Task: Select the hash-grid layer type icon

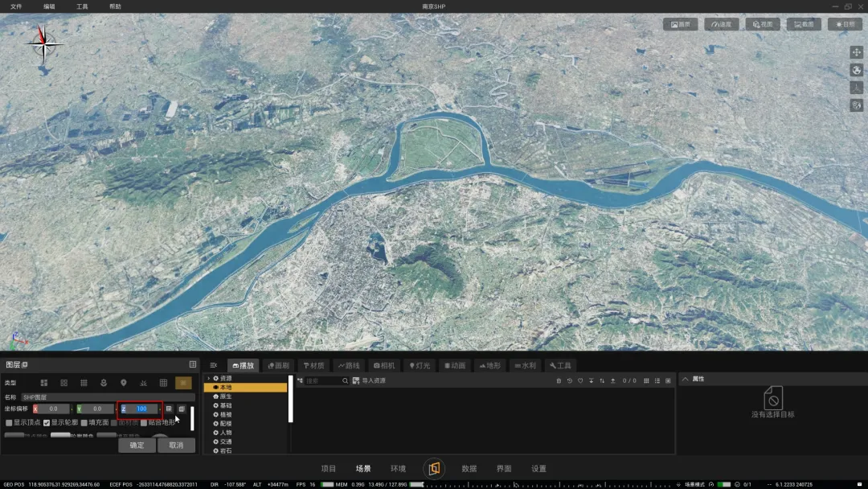Action: (x=84, y=383)
